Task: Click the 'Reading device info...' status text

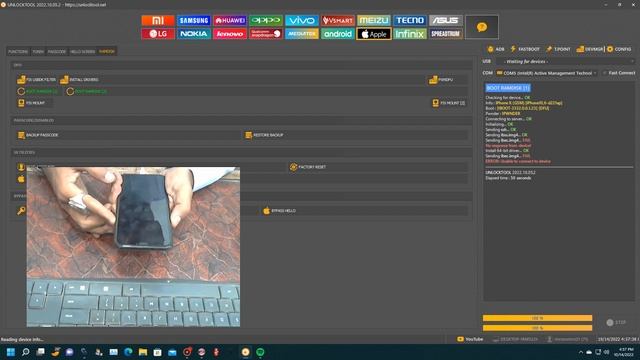Action: click(22, 340)
